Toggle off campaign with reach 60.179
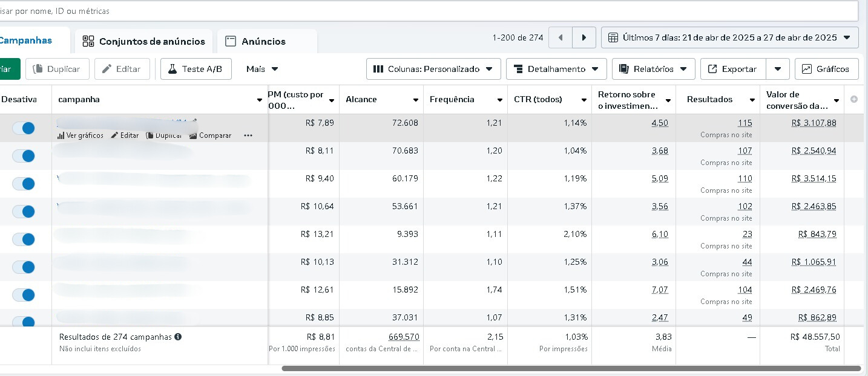Screen dimensions: 868x376 coord(24,184)
